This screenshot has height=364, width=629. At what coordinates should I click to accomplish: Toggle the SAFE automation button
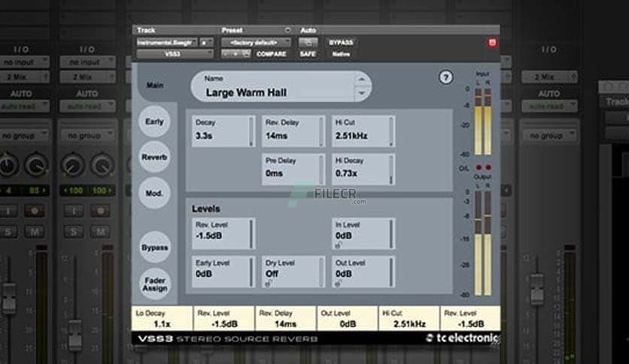(x=308, y=53)
